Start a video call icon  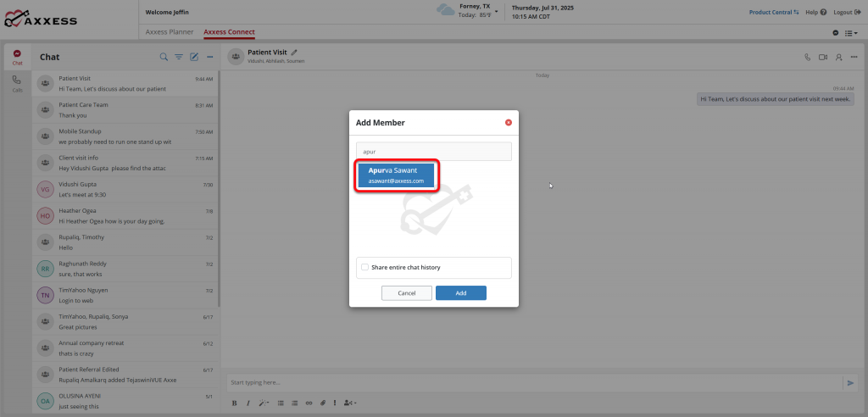point(822,57)
